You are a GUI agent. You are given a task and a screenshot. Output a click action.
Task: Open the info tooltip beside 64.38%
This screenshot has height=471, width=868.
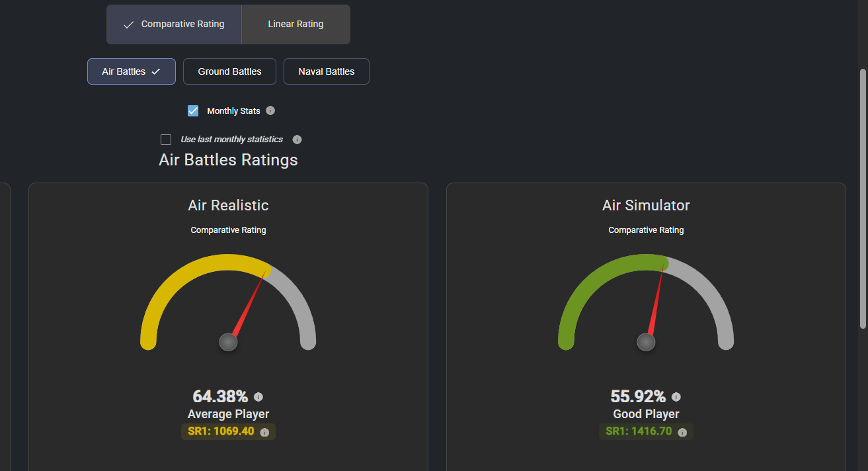coord(258,397)
